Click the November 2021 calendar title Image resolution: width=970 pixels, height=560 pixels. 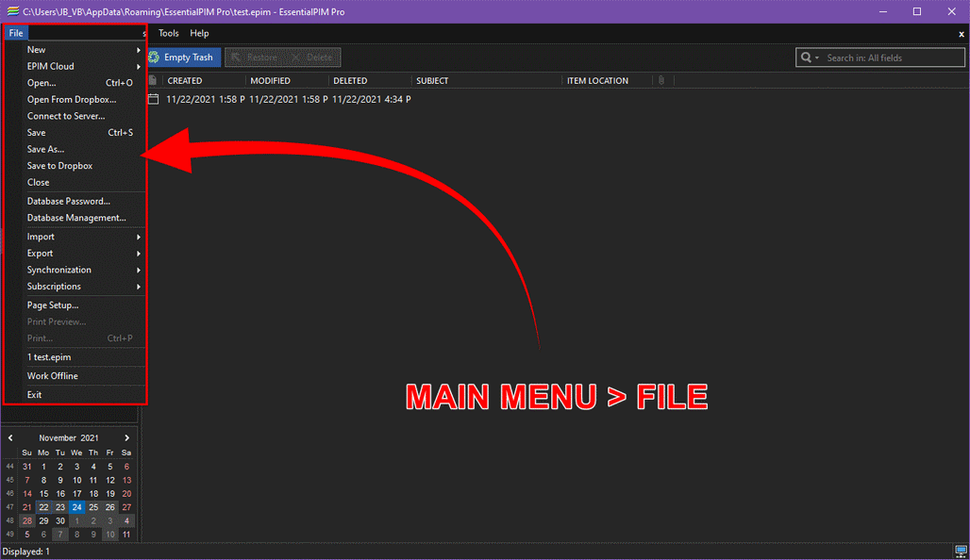69,437
